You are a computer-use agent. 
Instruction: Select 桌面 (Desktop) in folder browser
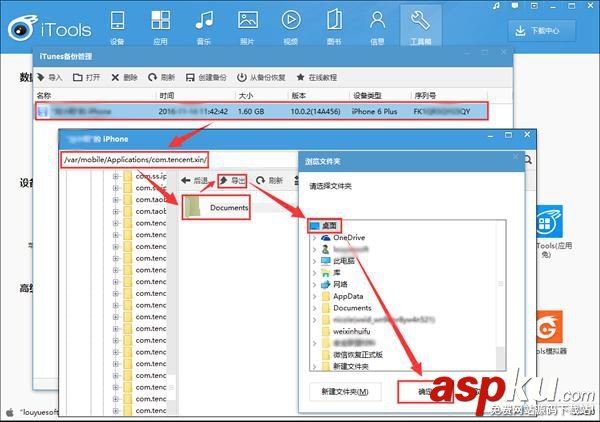[324, 226]
